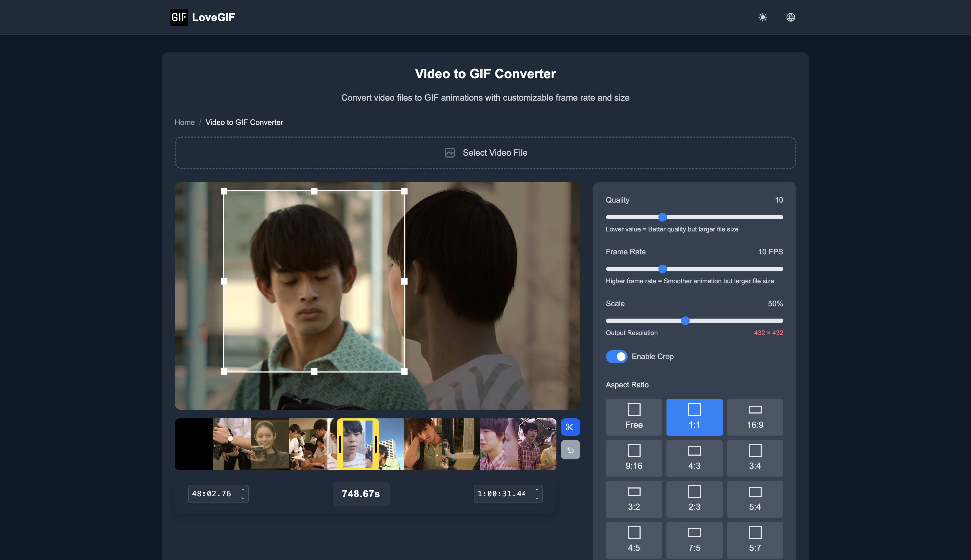Click Video to GIF Converter breadcrumb
Screen dimensions: 971x560
(244, 122)
